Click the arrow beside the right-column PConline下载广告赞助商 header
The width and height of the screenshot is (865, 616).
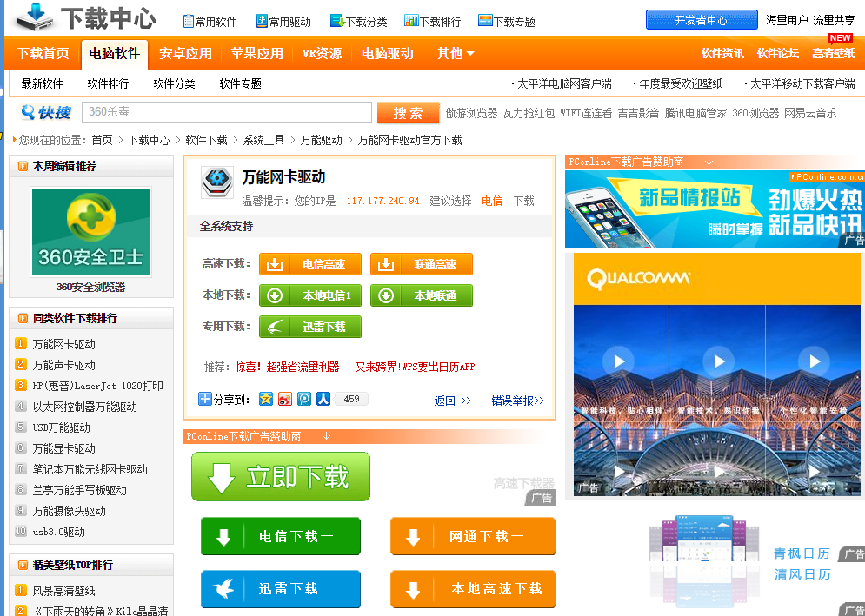pos(709,162)
